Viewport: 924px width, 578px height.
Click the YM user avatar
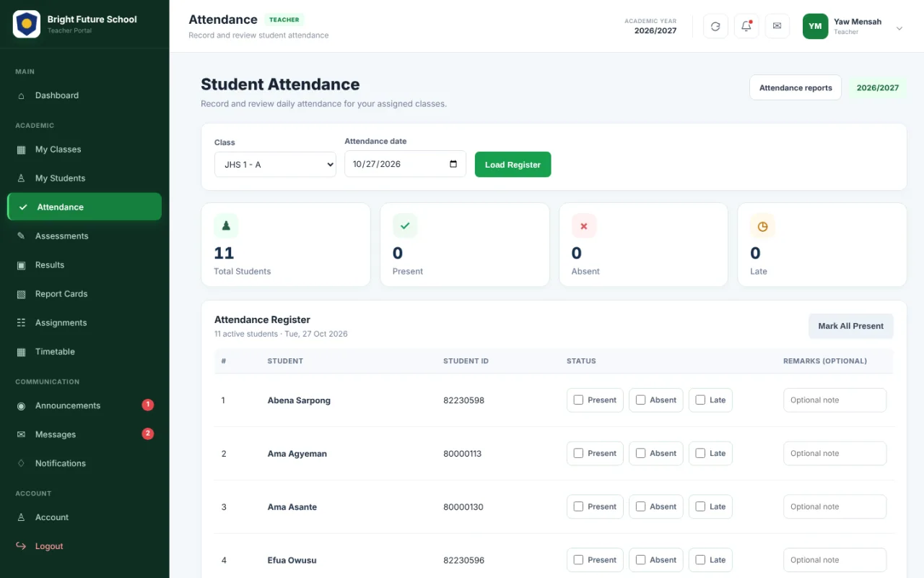(815, 26)
